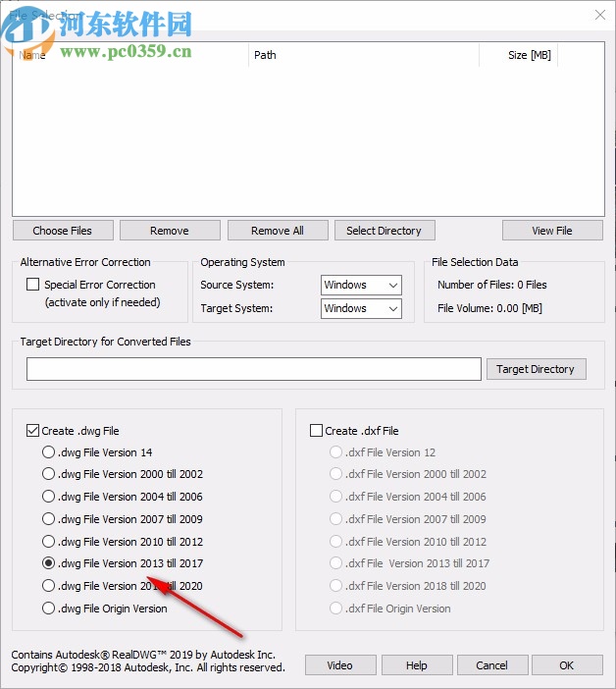Select .dwg File Version 2010 till 2012
Viewport: 616px width, 689px height.
pyautogui.click(x=48, y=542)
